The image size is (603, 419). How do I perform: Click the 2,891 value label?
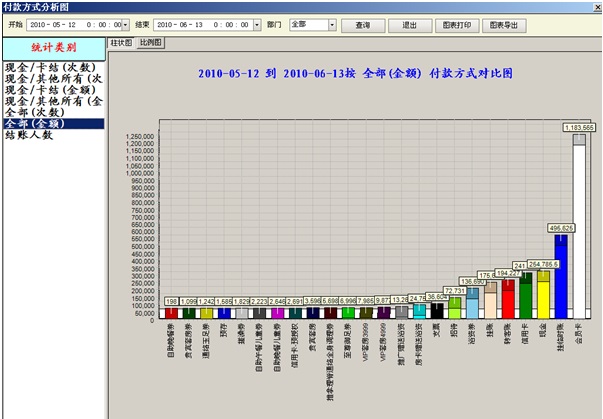pyautogui.click(x=295, y=301)
